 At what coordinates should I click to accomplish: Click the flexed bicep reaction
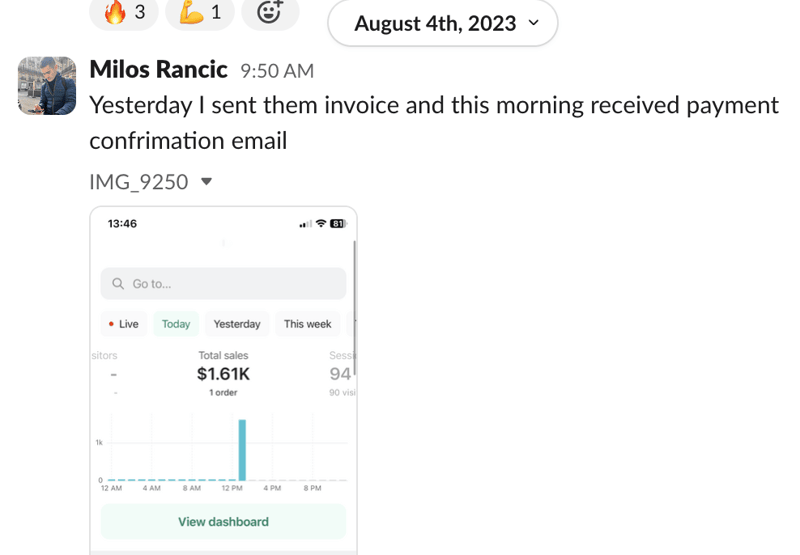pos(200,12)
